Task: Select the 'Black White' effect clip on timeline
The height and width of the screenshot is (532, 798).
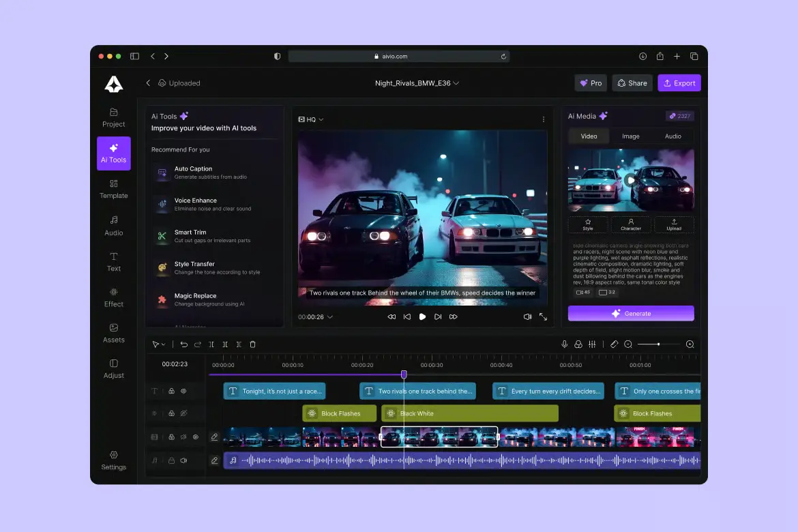Action: [x=469, y=413]
